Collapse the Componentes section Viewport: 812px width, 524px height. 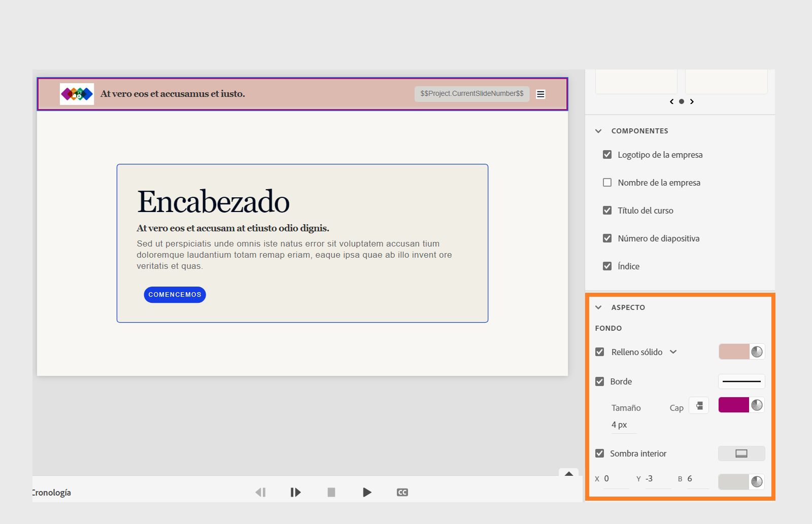click(598, 131)
